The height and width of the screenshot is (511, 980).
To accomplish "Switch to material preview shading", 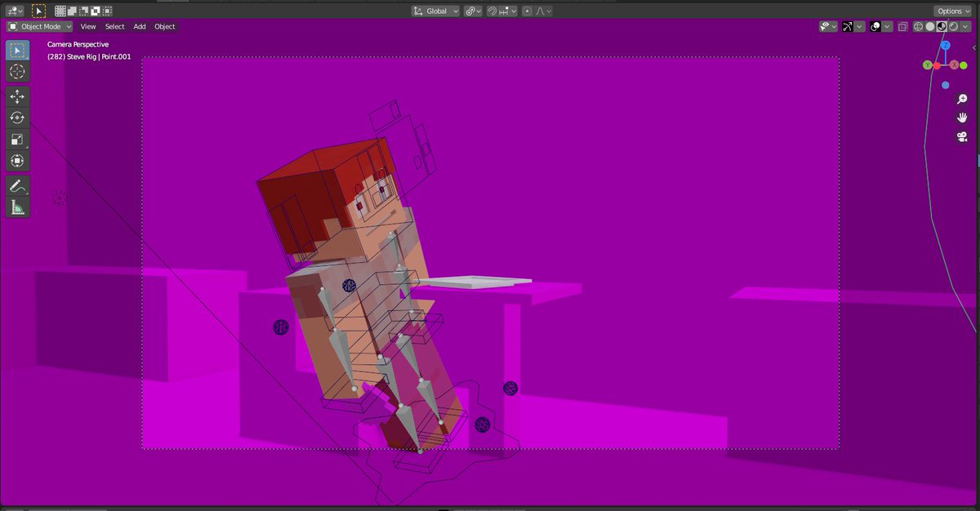I will point(941,26).
